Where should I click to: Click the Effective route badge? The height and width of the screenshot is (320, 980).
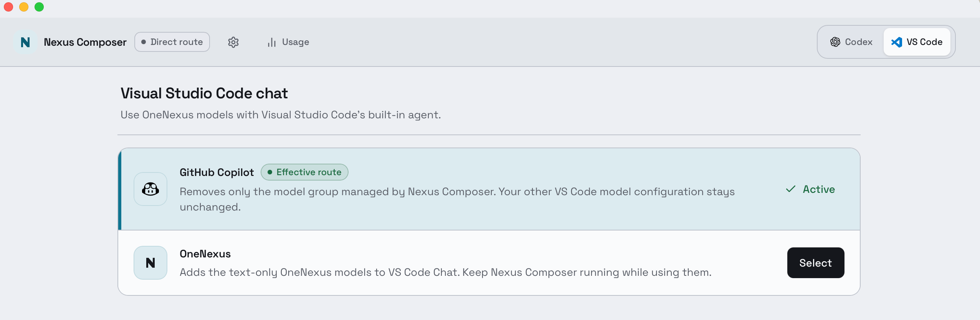click(305, 172)
